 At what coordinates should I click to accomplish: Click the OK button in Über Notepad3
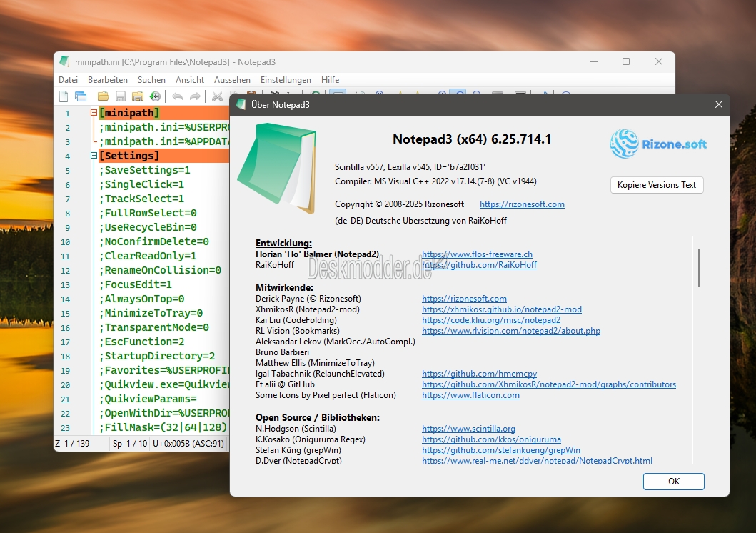(x=674, y=482)
